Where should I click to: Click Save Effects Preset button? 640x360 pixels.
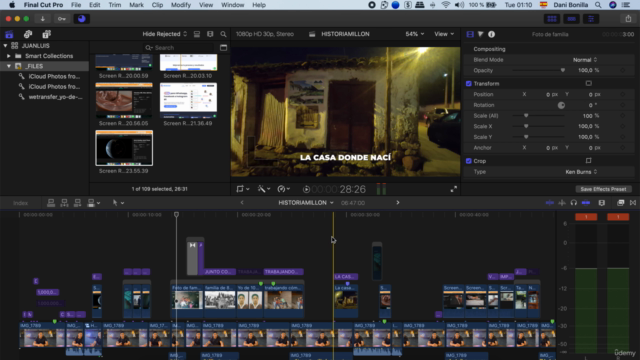603,189
